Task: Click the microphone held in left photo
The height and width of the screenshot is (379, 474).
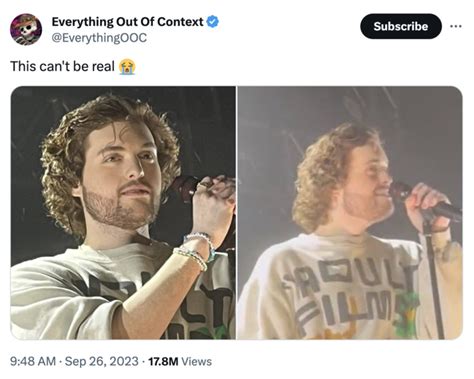Action: (187, 187)
